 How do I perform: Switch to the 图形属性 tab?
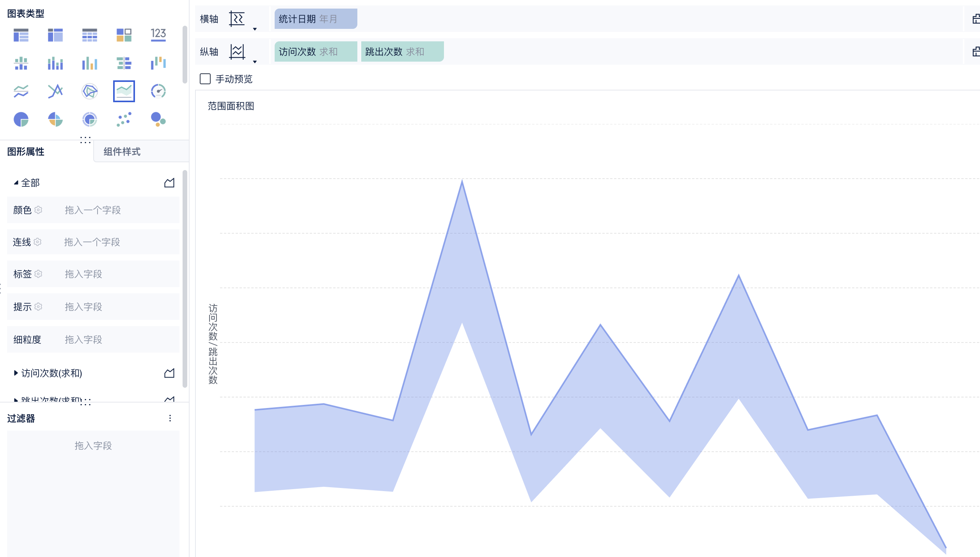[x=26, y=152]
